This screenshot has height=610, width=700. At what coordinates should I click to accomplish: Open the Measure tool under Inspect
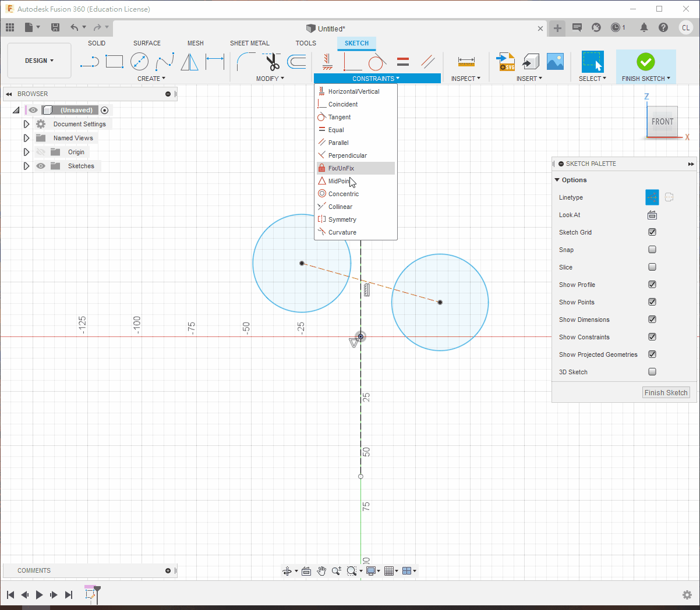click(x=466, y=62)
